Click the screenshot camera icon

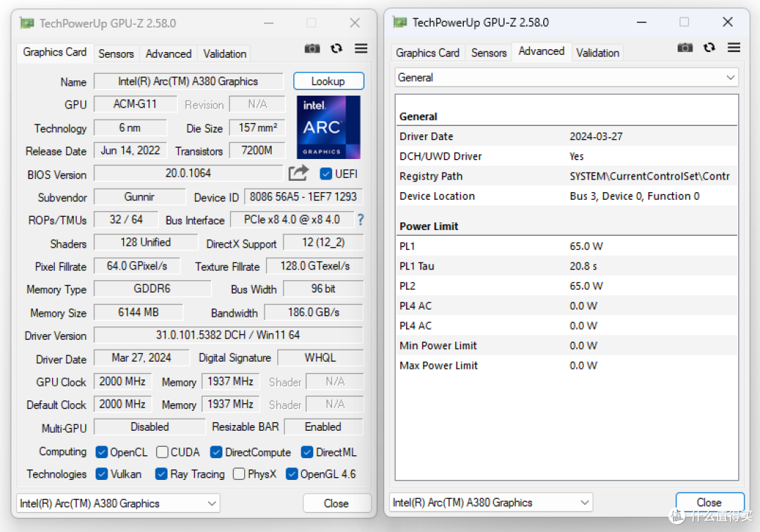tap(312, 48)
